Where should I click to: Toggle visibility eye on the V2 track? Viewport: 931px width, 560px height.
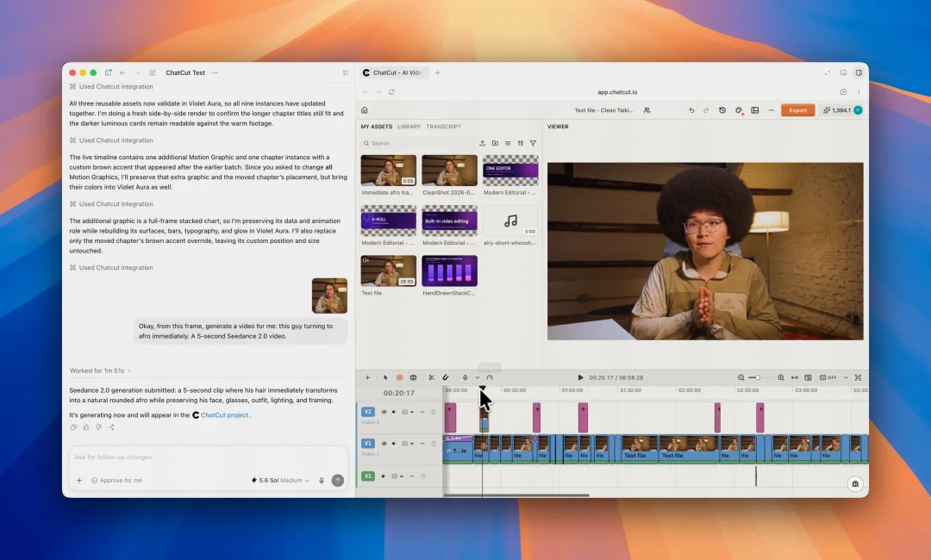pyautogui.click(x=384, y=412)
